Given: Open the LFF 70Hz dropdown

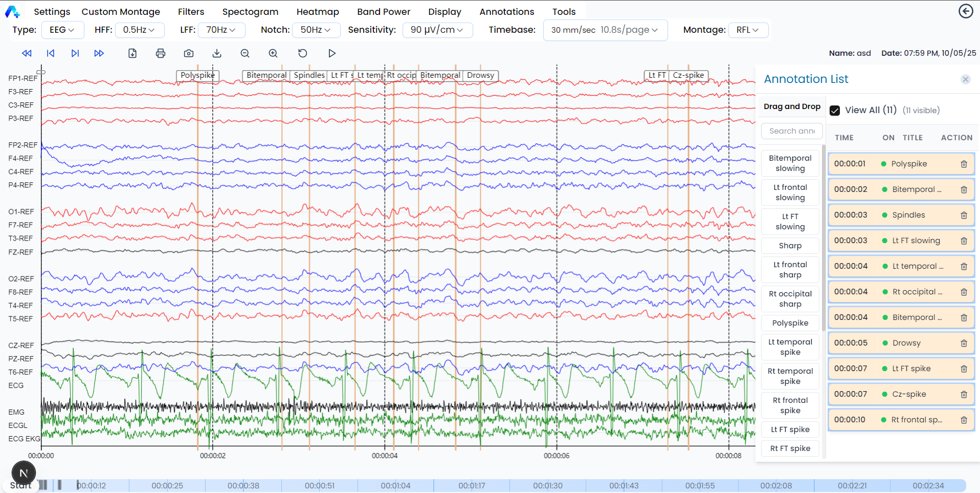Looking at the screenshot, I should pyautogui.click(x=221, y=30).
